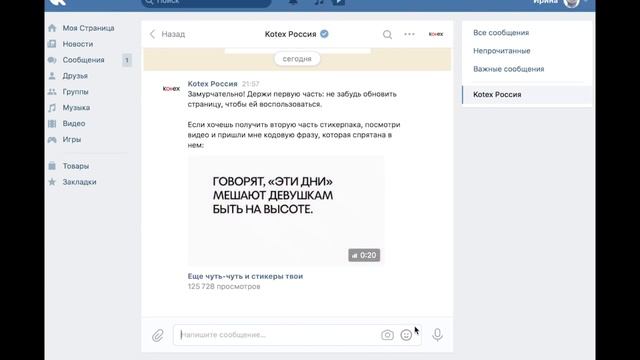Click the star icon beside Закладки
The height and width of the screenshot is (360, 640).
point(52,182)
